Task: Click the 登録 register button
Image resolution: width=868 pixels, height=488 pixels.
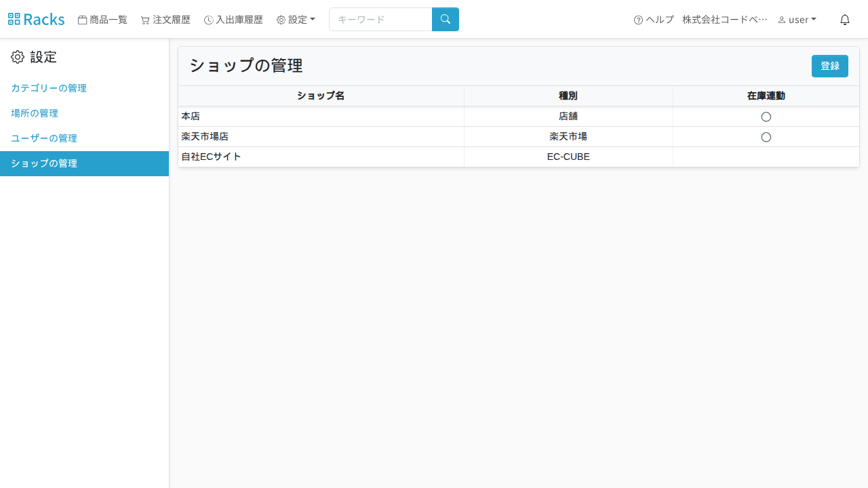Action: tap(830, 66)
